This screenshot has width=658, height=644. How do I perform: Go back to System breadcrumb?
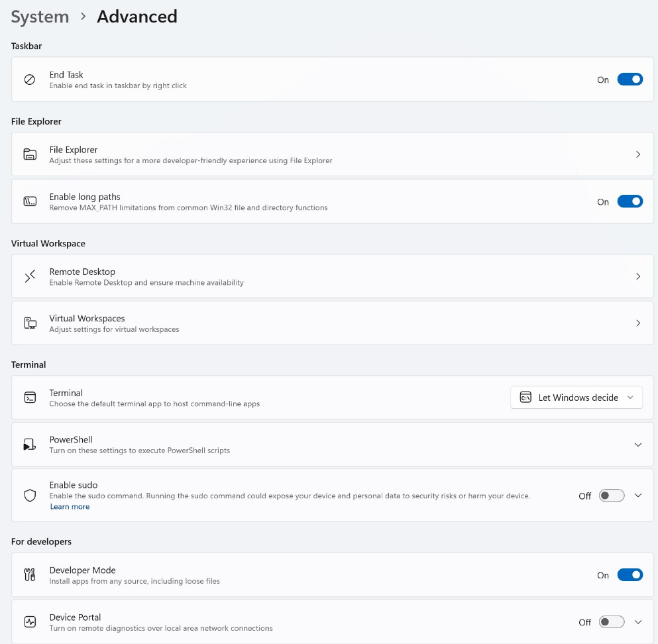click(x=40, y=17)
